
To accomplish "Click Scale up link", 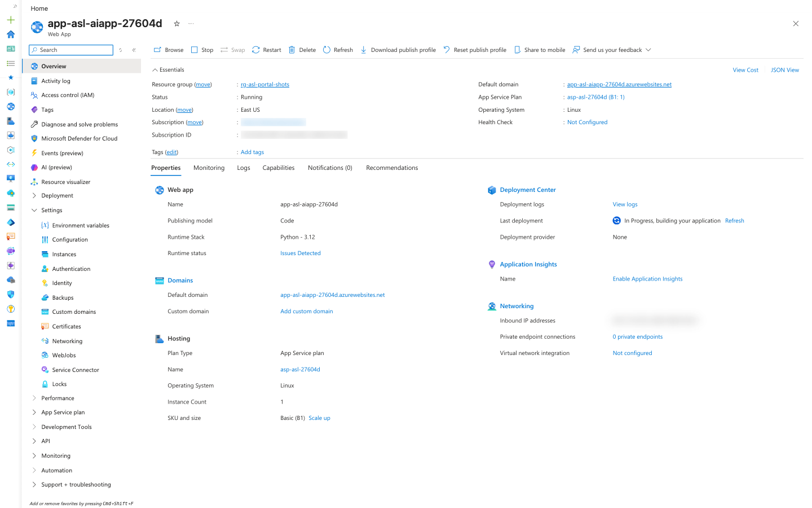I will click(x=319, y=418).
